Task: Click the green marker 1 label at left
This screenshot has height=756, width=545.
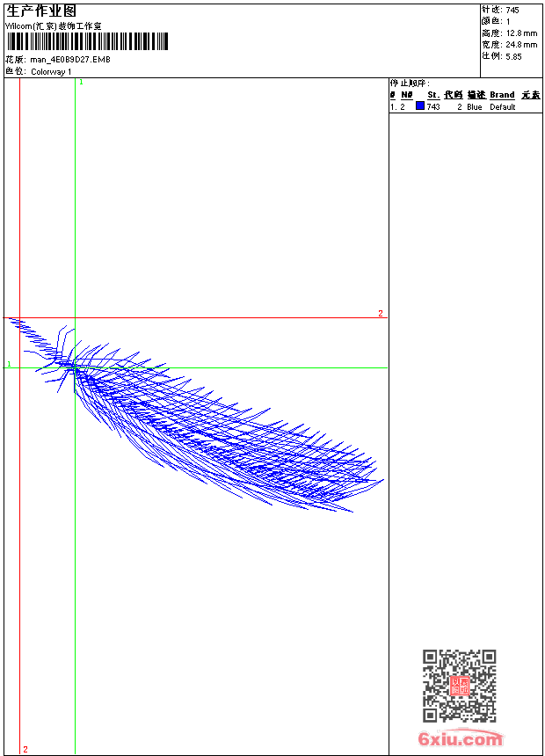Action: tap(9, 364)
